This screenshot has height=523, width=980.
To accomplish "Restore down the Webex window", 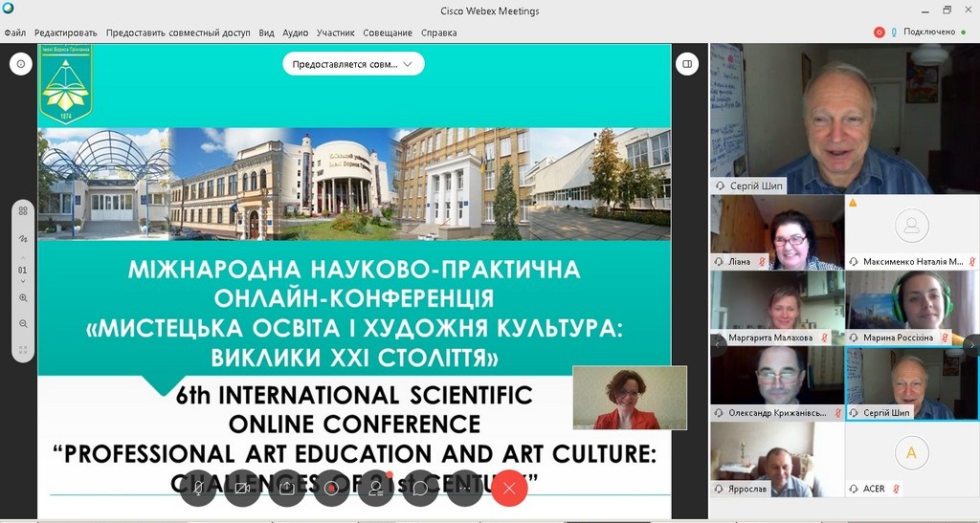I will [x=947, y=10].
